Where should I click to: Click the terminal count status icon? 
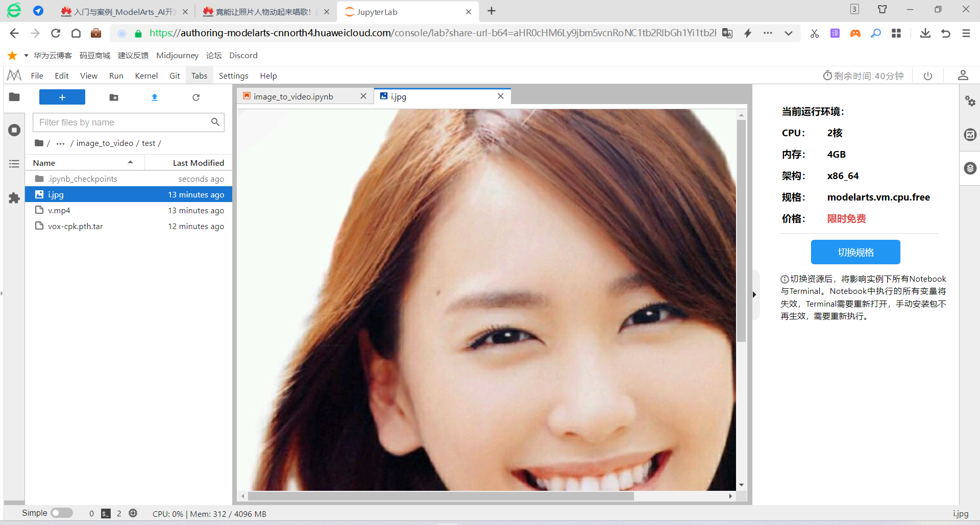pyautogui.click(x=106, y=514)
